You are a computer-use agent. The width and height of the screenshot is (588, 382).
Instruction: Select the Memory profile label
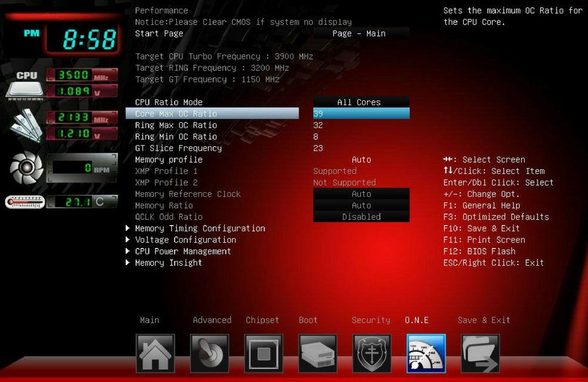(x=169, y=159)
